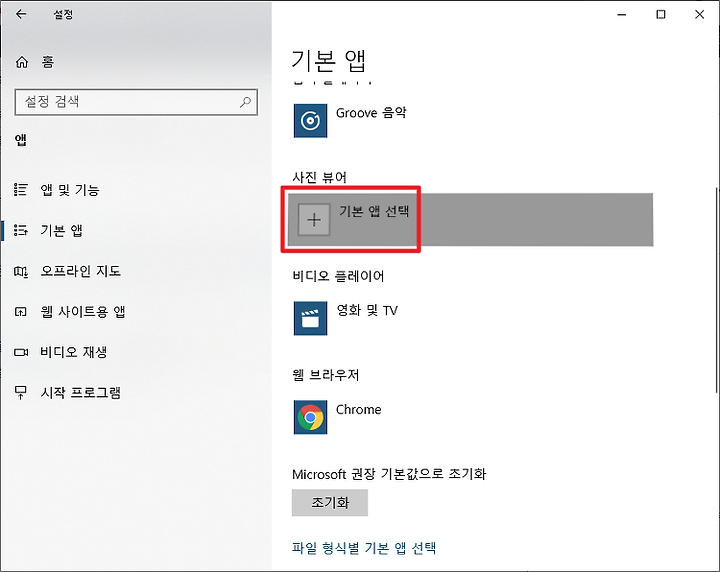The image size is (720, 572).
Task: Click the 웹 사이트용 앱 icon
Action: [x=21, y=312]
